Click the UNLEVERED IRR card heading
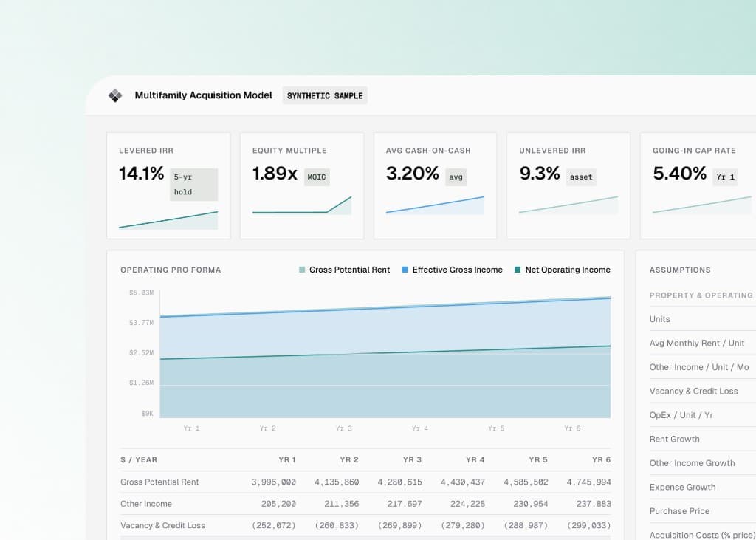 (552, 151)
